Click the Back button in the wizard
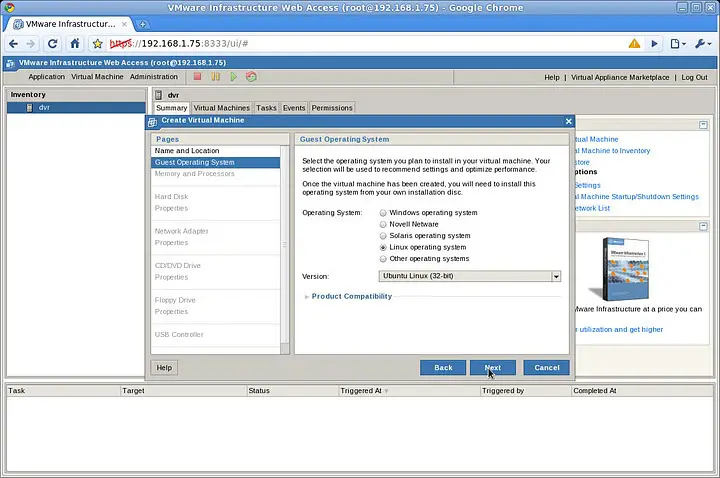The image size is (720, 478). click(x=443, y=368)
